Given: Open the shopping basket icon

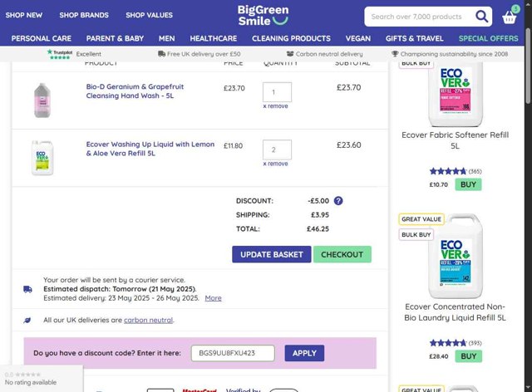Looking at the screenshot, I should pyautogui.click(x=510, y=16).
